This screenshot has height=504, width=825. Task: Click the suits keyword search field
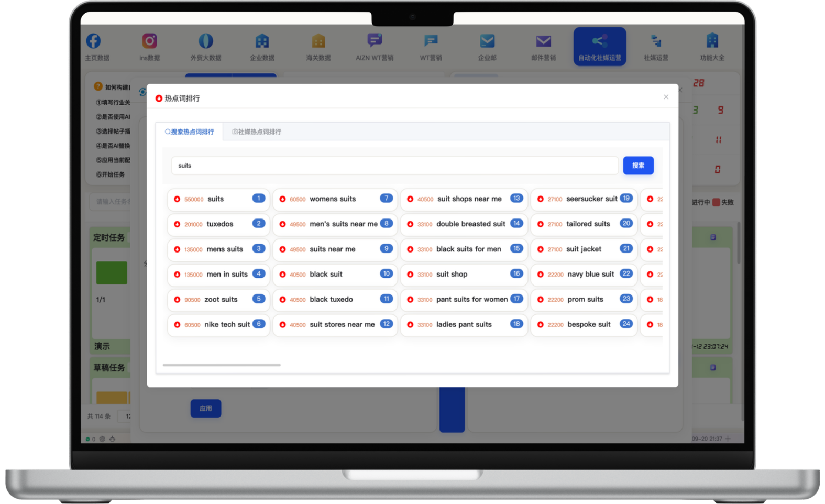394,166
